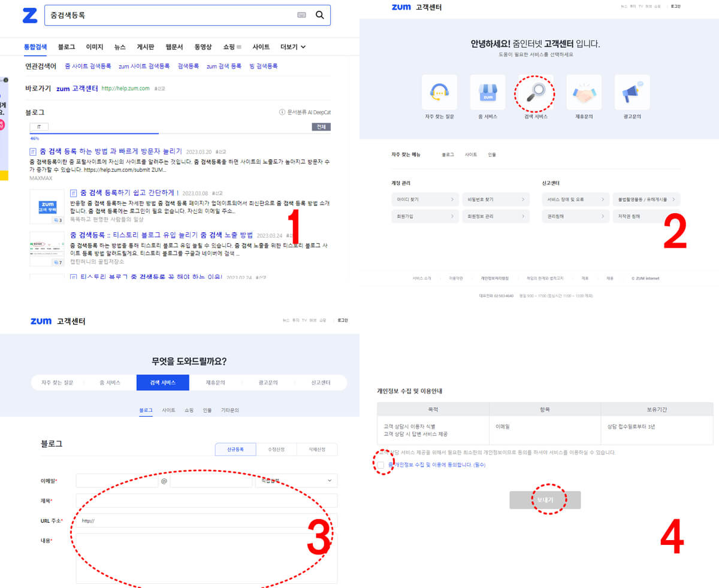Click the URL 주소 field showing http://
The image size is (719, 588).
[207, 520]
